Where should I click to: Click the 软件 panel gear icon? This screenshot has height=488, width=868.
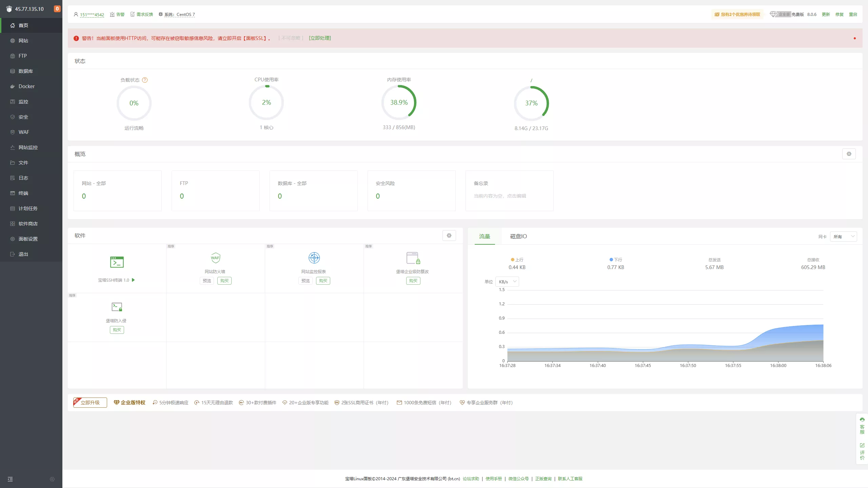coord(449,236)
